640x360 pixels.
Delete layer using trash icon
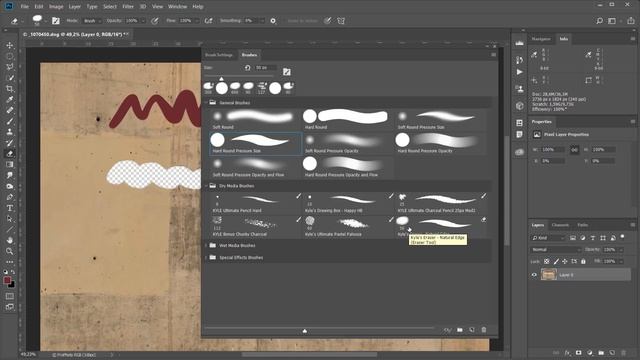click(623, 353)
